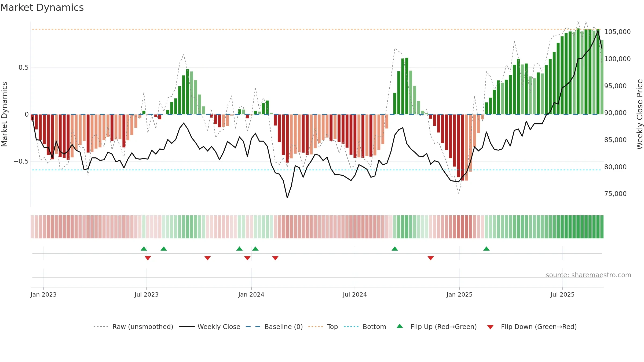Toggle the Top legend entry

(x=323, y=327)
